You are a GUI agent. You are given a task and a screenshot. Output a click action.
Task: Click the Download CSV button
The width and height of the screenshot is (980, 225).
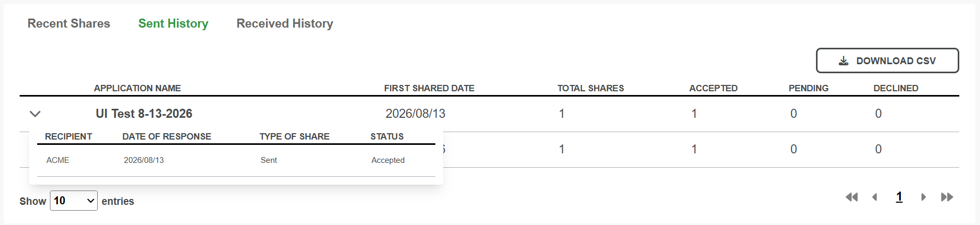click(x=887, y=60)
